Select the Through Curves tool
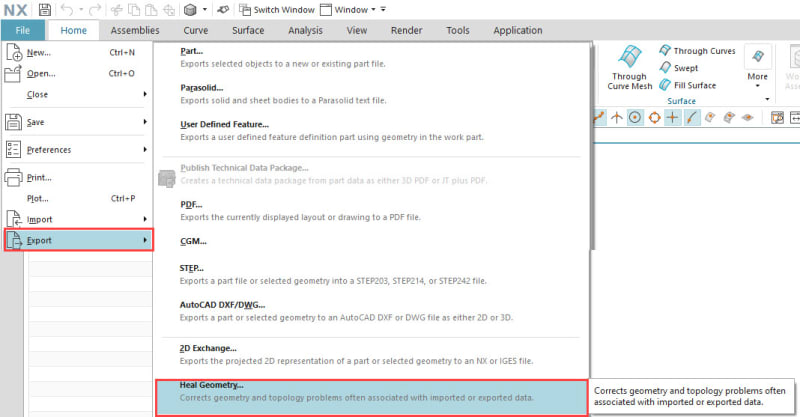800x417 pixels. coord(697,51)
